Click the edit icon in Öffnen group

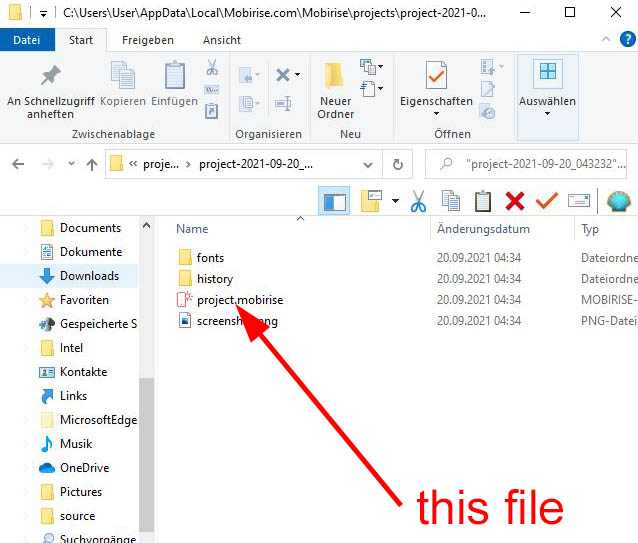[x=487, y=89]
